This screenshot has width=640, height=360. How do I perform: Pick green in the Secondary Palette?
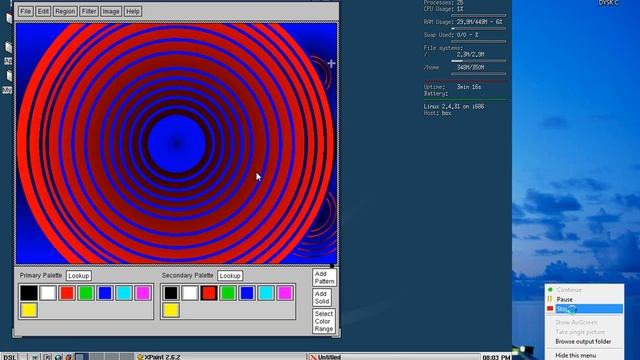pyautogui.click(x=228, y=293)
